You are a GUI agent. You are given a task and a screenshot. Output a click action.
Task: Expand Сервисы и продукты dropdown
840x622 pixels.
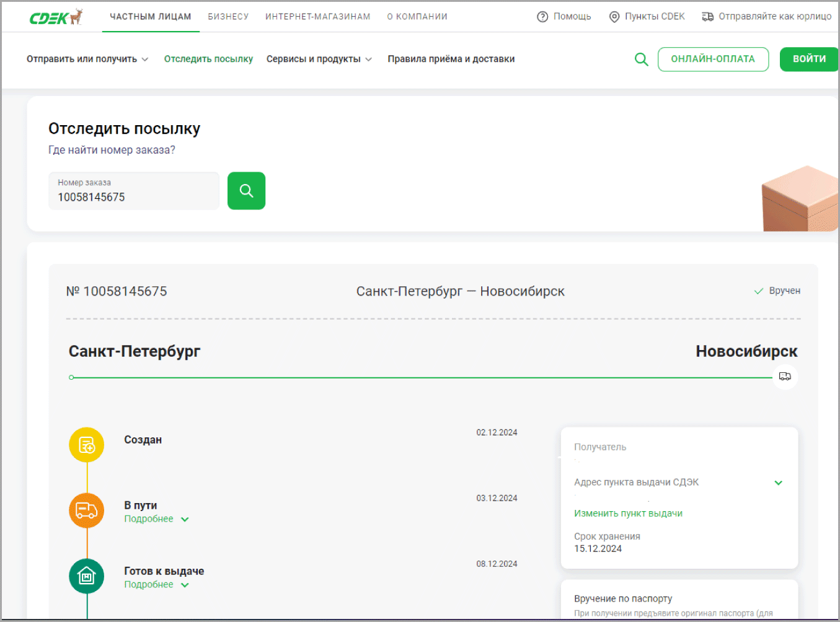click(x=319, y=59)
